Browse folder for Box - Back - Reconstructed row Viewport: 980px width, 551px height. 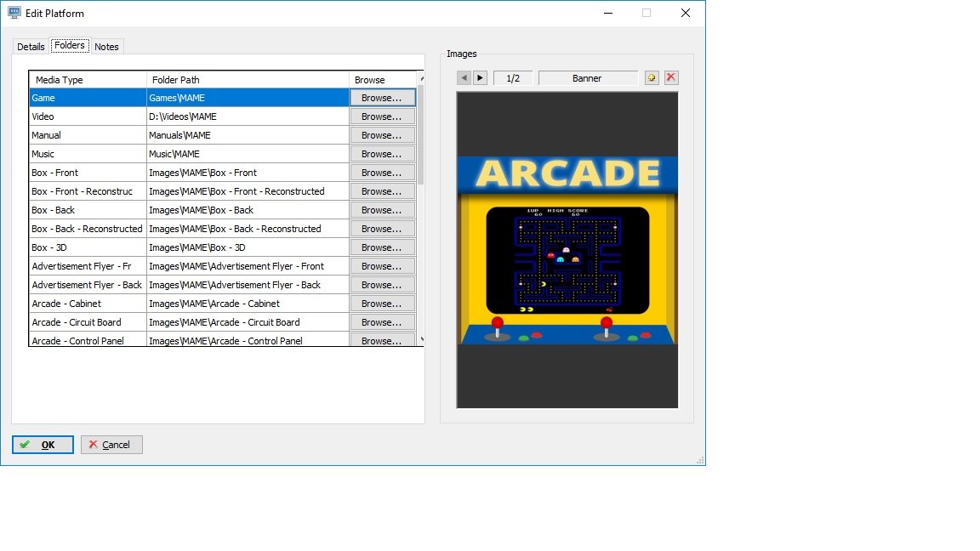pos(383,229)
